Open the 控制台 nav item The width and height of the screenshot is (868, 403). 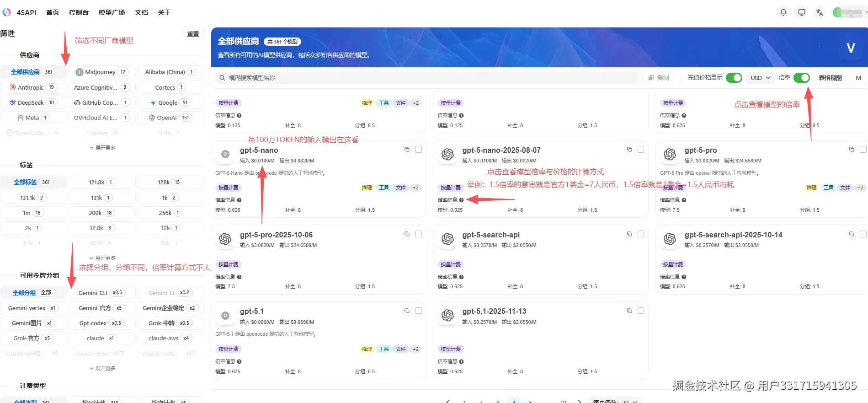click(x=79, y=12)
